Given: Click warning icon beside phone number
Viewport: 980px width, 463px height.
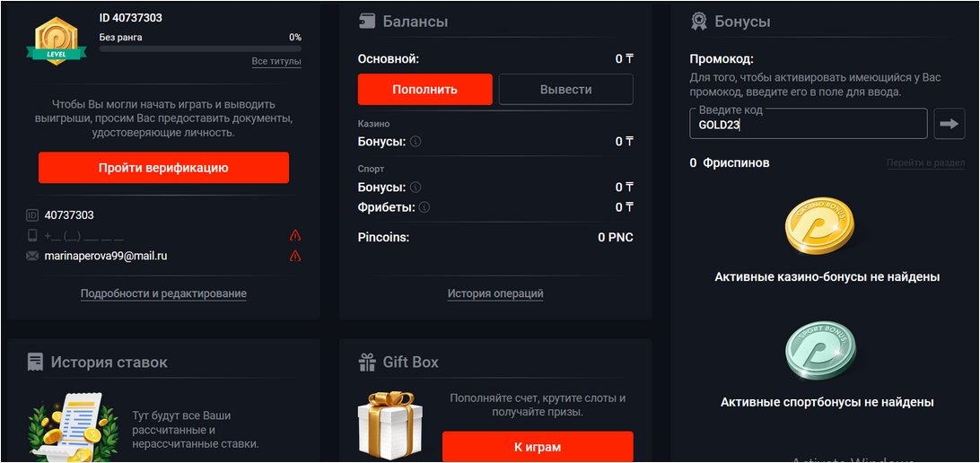Looking at the screenshot, I should pos(295,236).
